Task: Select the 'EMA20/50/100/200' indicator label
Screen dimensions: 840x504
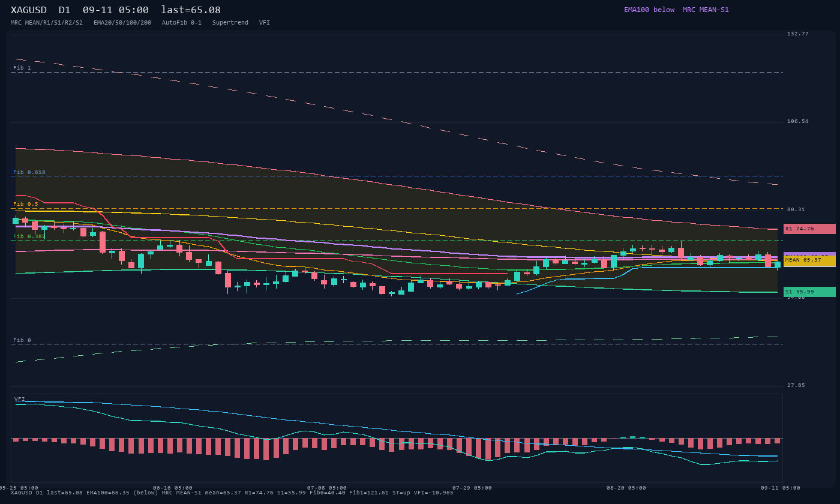Action: (122, 23)
